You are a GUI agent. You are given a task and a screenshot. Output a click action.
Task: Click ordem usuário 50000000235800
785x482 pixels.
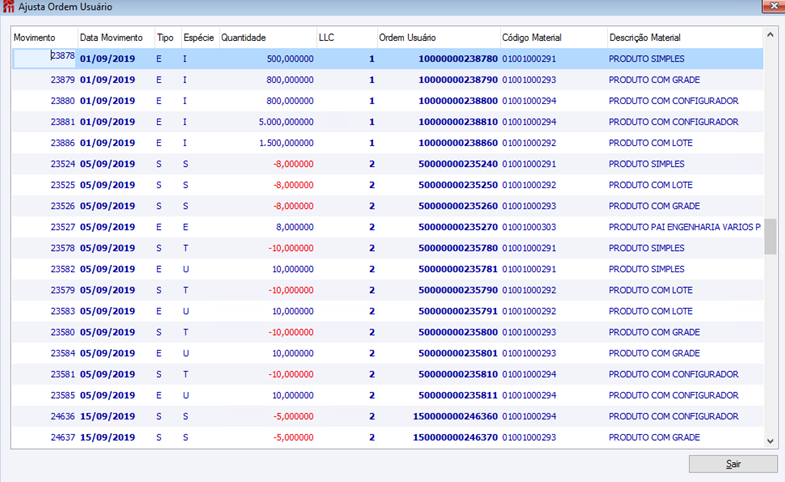point(458,332)
